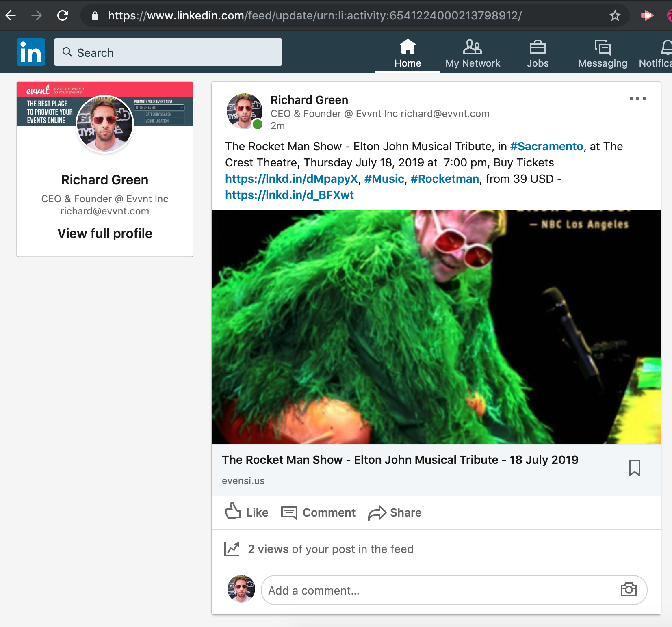Open post views analytics chart icon
Screen dimensions: 672x627
232,549
